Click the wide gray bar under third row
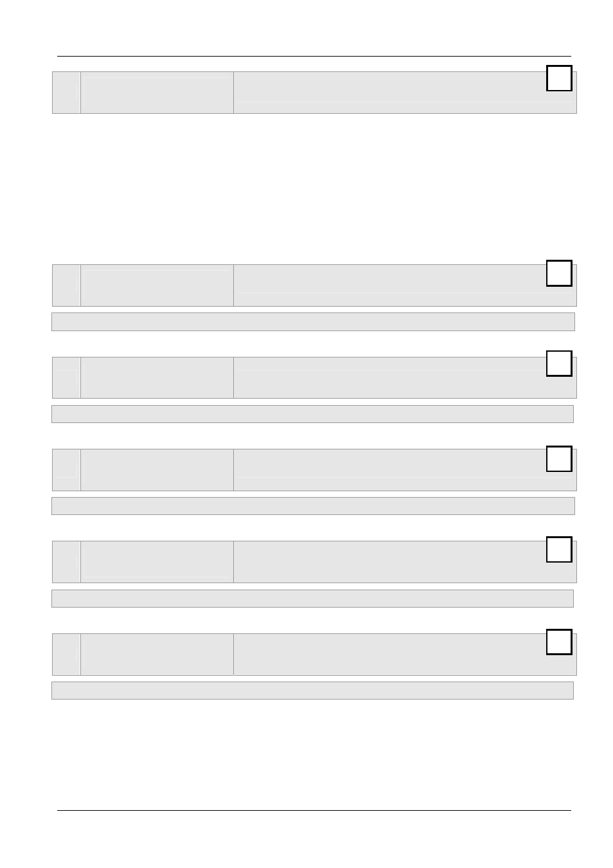613x868 pixels. click(312, 414)
